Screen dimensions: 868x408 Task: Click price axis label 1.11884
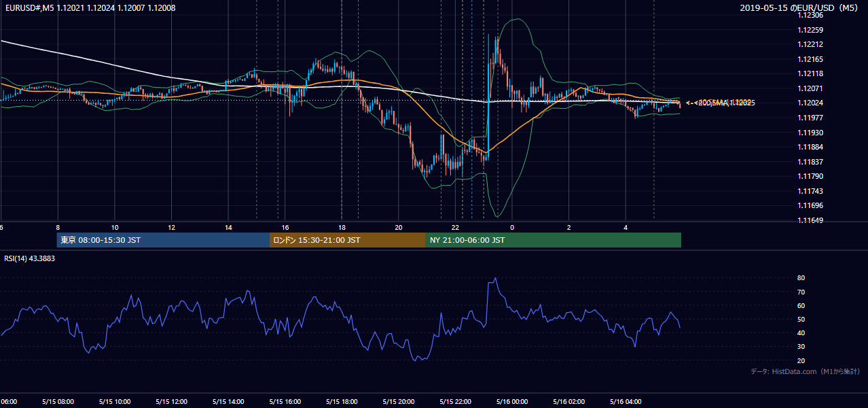click(810, 147)
